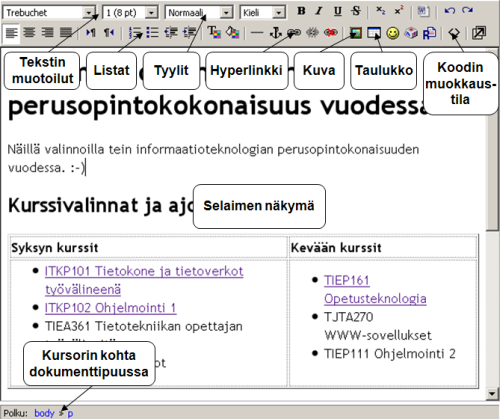The image size is (500, 419).
Task: Toggle bold formatting
Action: [x=301, y=11]
